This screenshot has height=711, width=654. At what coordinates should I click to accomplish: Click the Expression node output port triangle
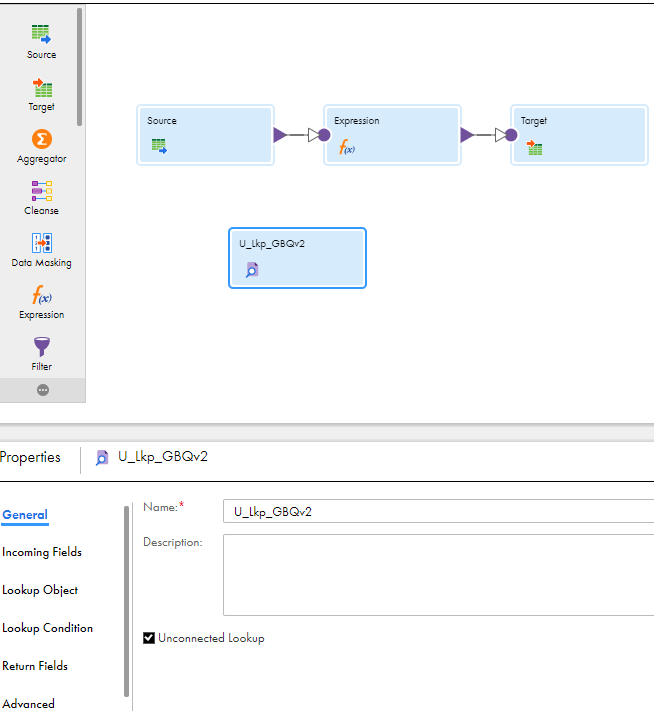(x=467, y=135)
